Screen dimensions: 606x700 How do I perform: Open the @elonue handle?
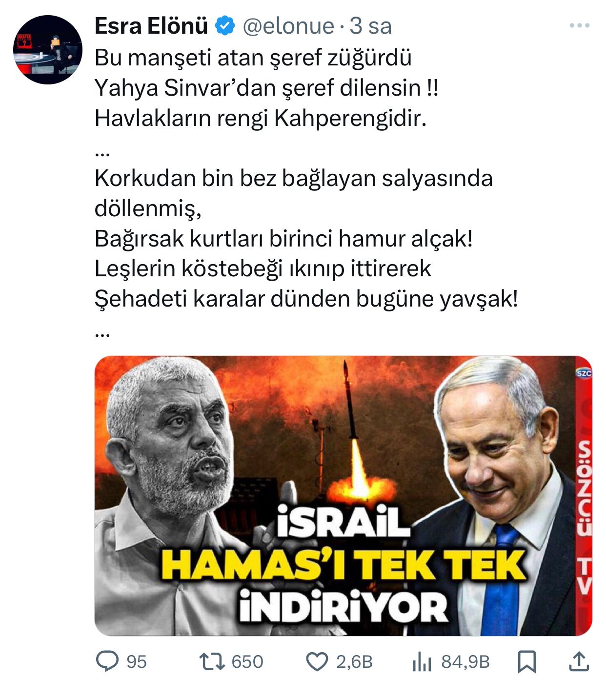click(288, 26)
